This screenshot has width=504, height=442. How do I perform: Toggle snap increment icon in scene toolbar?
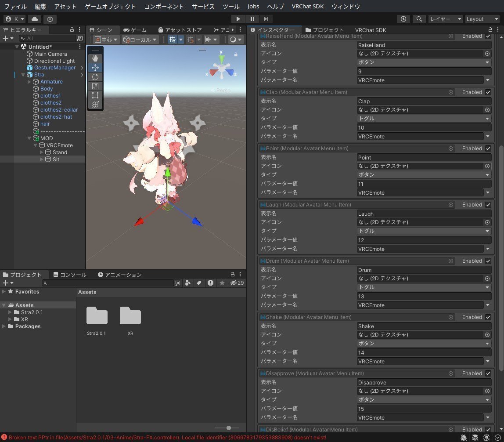coord(191,40)
